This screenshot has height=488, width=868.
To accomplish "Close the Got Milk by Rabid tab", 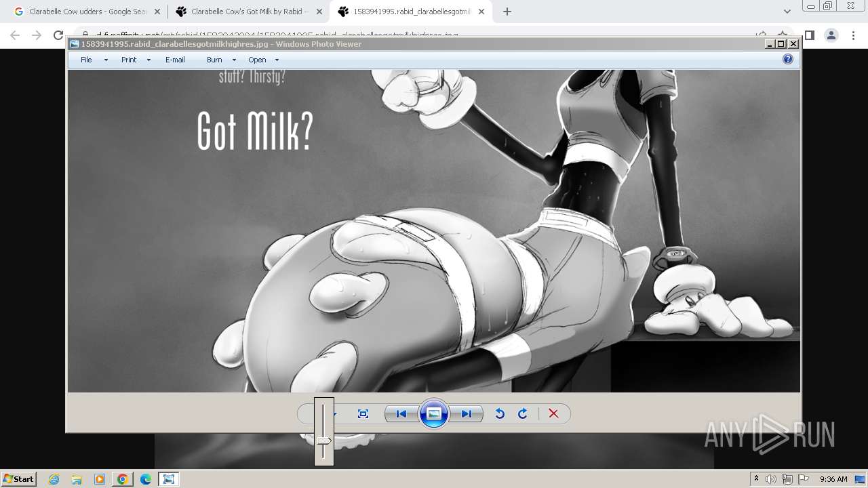I will [x=319, y=12].
